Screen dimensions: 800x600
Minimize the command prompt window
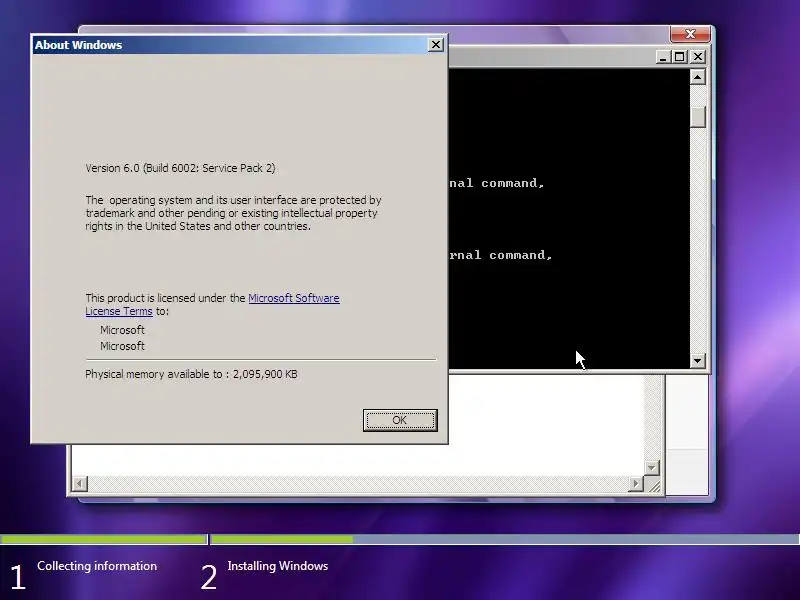pos(663,57)
